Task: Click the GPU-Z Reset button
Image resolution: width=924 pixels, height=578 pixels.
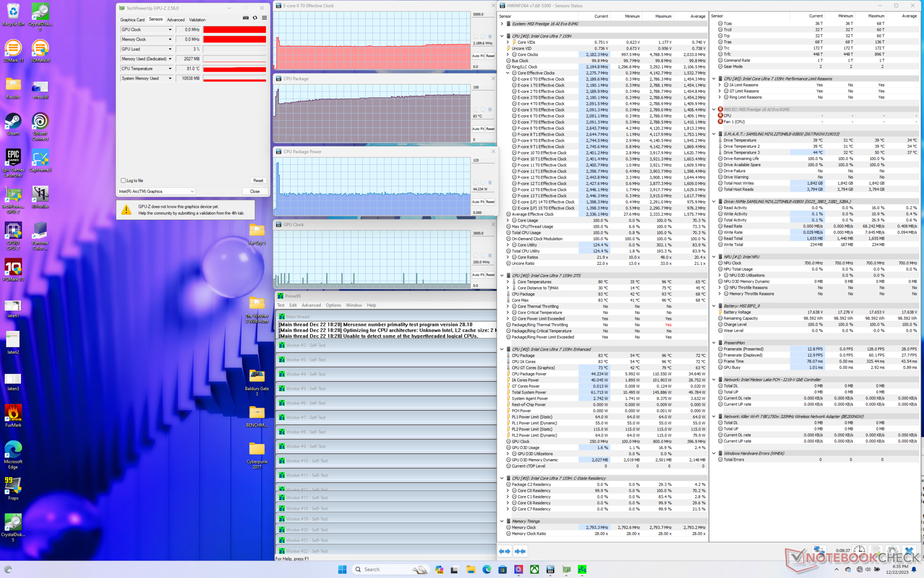Action: pos(258,181)
